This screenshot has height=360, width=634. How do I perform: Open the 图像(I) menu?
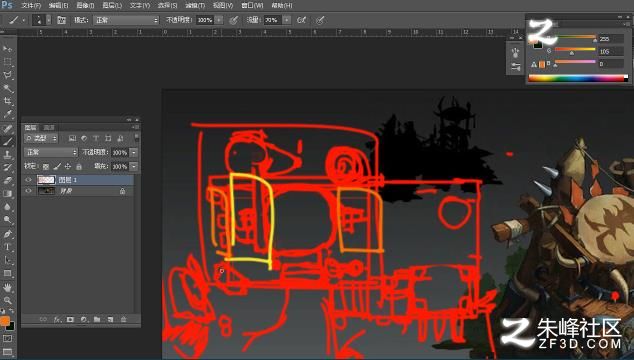85,6
